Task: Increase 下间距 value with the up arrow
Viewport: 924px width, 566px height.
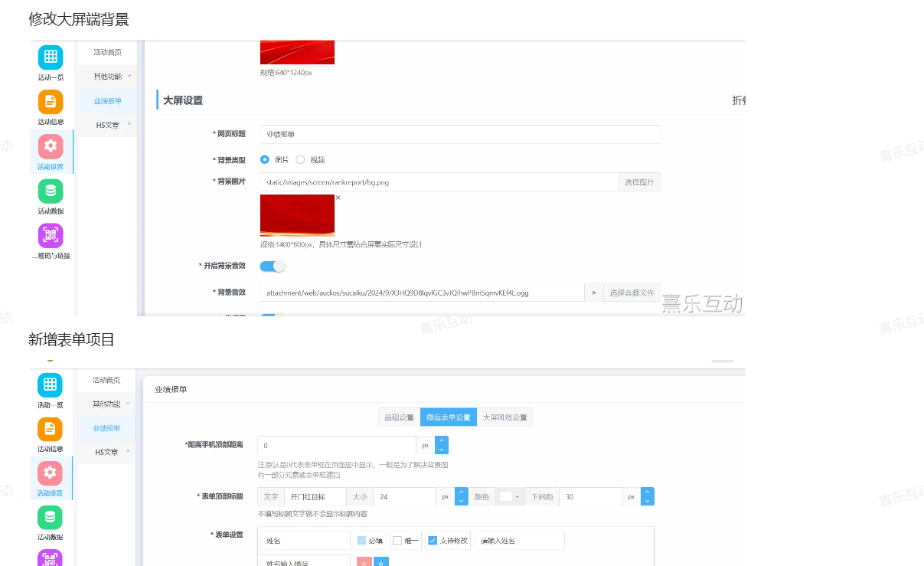Action: [648, 492]
